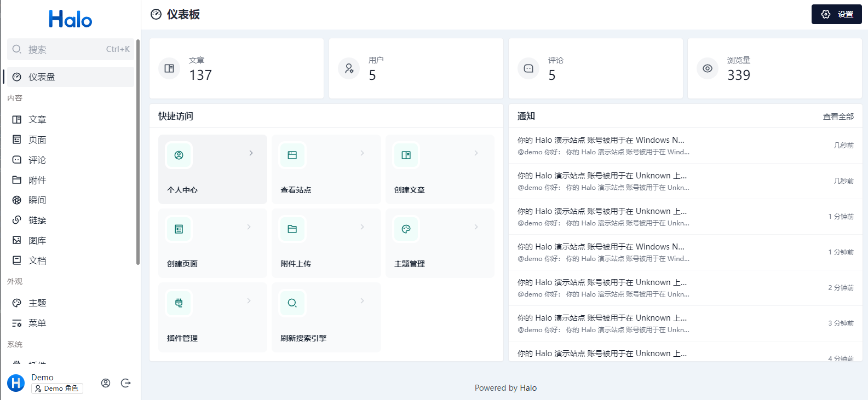
Task: Click the Demo 角色 role badge
Action: [x=57, y=389]
